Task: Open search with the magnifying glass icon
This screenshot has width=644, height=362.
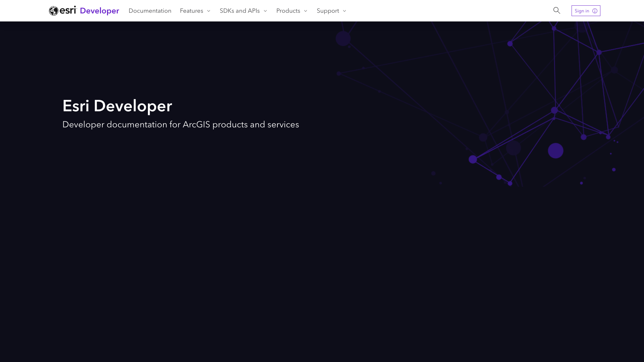Action: pyautogui.click(x=556, y=10)
